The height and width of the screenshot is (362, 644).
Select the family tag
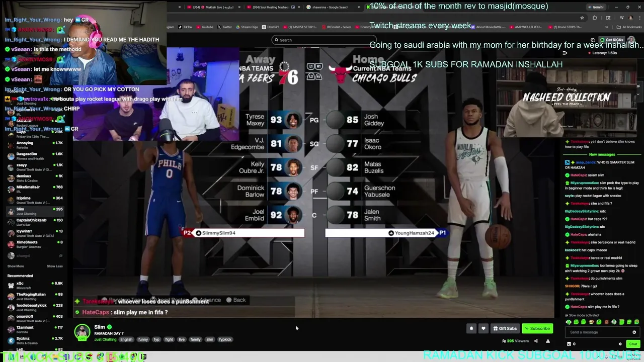pyautogui.click(x=196, y=339)
